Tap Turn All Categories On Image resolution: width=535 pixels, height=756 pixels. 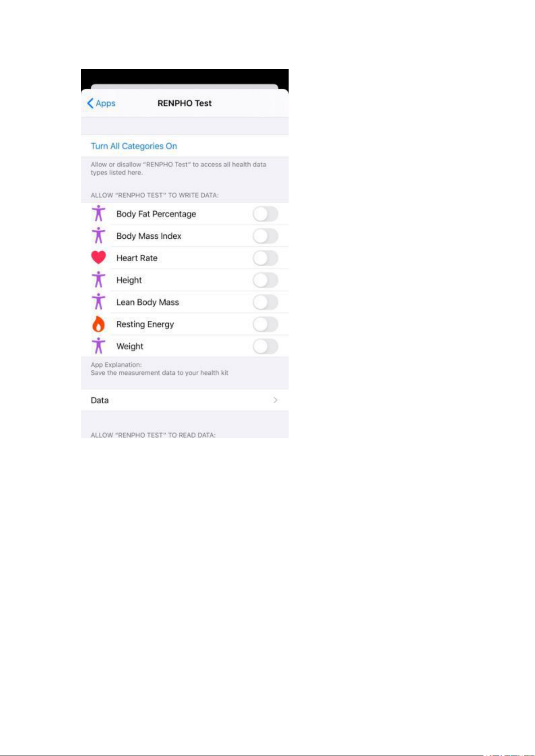pyautogui.click(x=134, y=146)
